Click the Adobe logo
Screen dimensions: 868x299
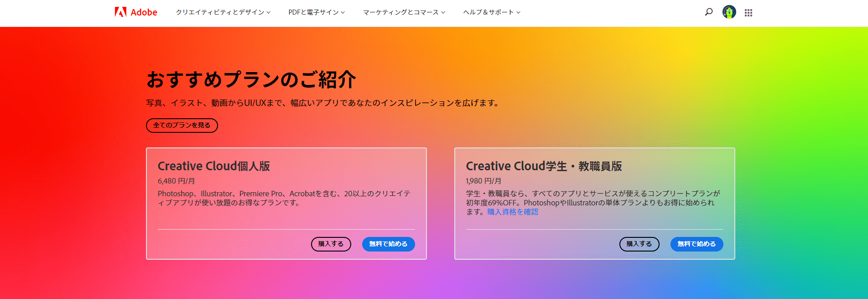pos(136,12)
